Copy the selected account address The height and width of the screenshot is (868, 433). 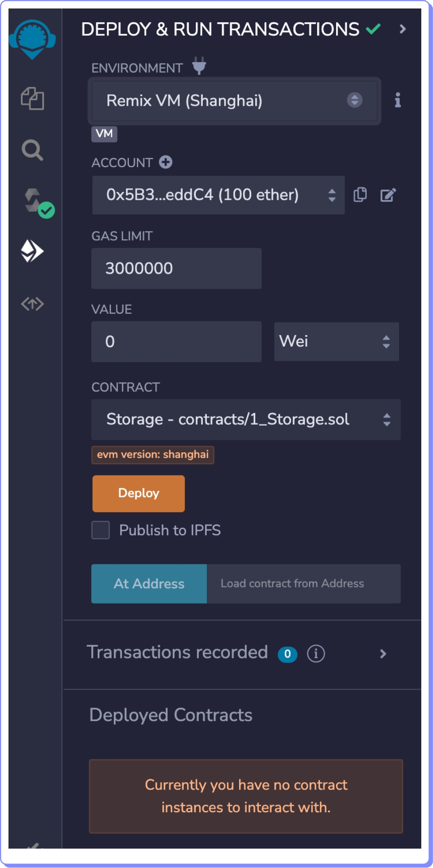360,195
